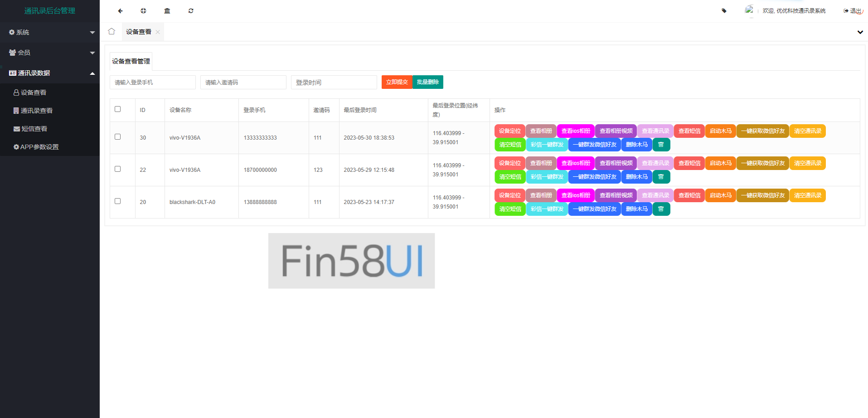Select the checkbox for blackshark-DLT-A0 row

118,201
